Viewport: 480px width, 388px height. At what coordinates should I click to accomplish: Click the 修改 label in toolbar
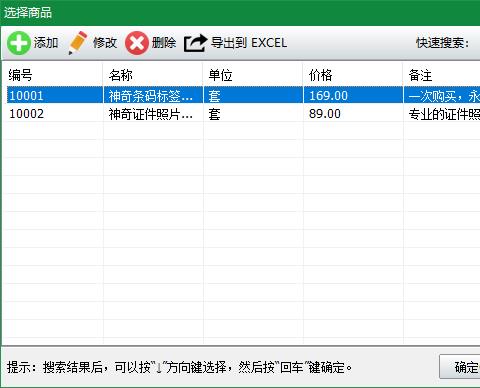point(105,43)
